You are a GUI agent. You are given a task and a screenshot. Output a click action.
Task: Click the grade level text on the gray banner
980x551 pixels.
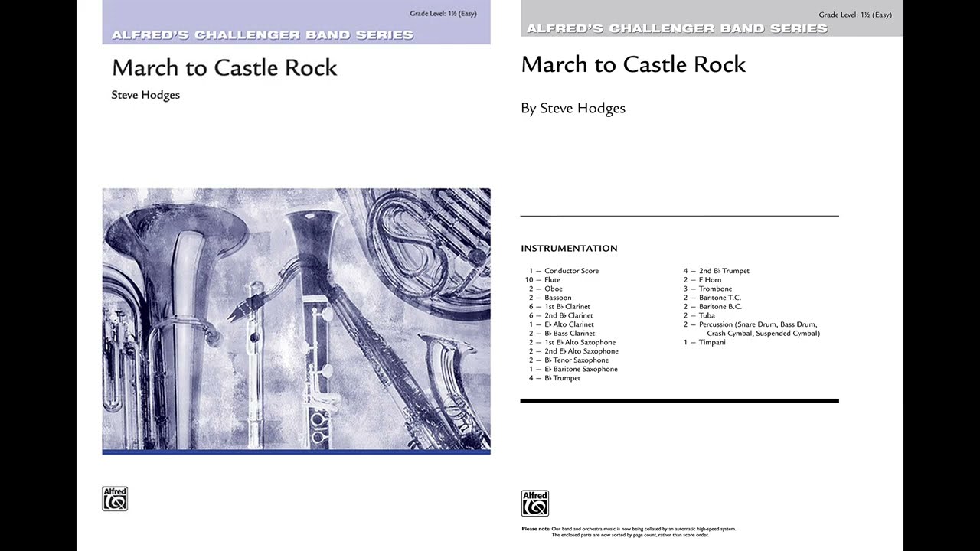(855, 15)
